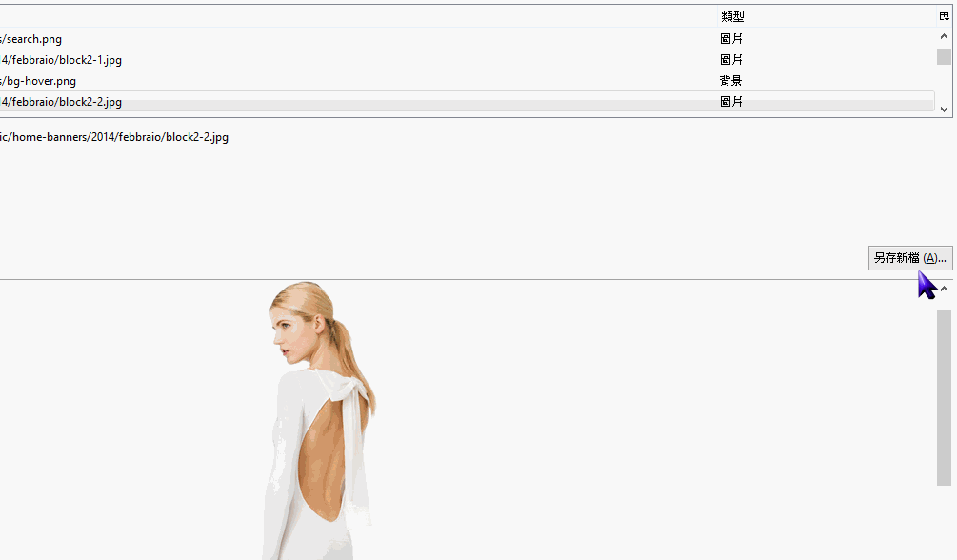This screenshot has width=957, height=560.
Task: Click the list scrollbar track under its thumb
Action: pos(945,83)
